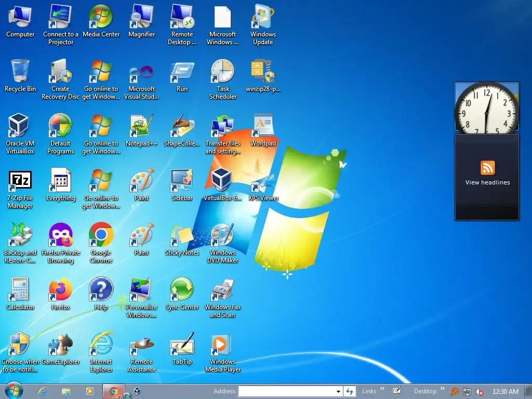This screenshot has height=399, width=532.
Task: Select the ShapeCollector shortcut
Action: (x=182, y=130)
